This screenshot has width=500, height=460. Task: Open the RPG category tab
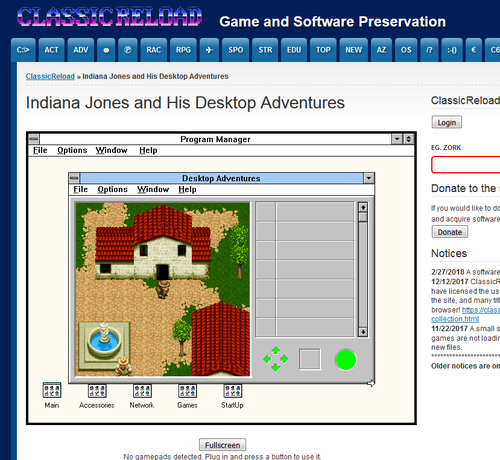click(183, 50)
